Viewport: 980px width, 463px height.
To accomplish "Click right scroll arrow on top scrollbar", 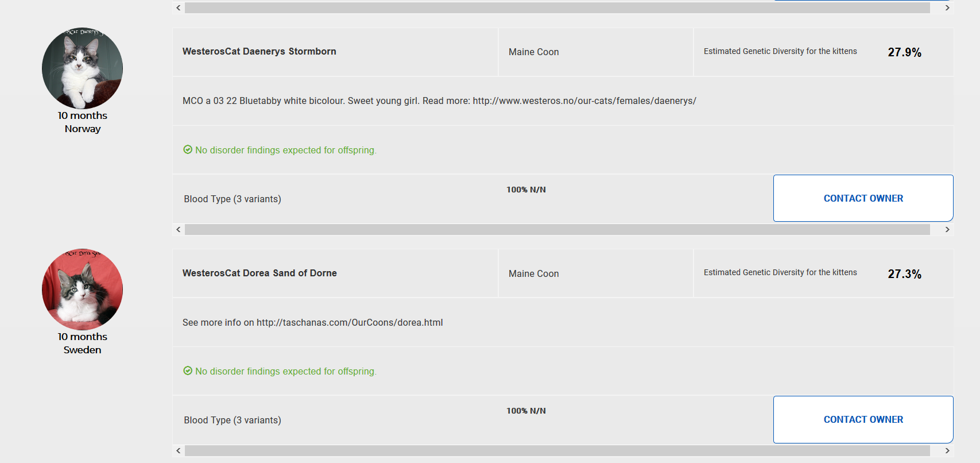I will point(947,8).
